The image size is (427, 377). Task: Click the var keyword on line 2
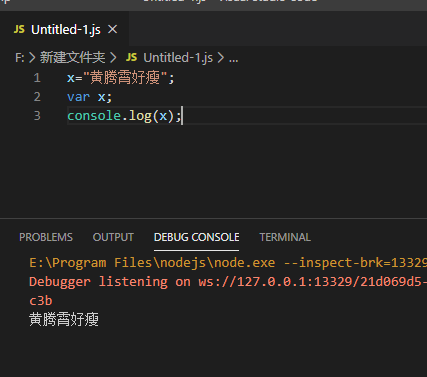click(78, 97)
